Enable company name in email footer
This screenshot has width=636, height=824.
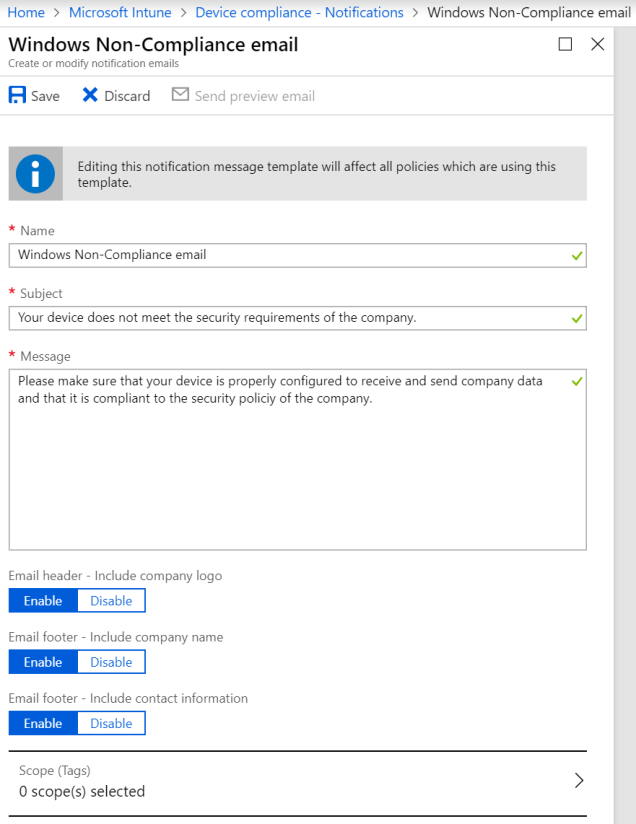43,662
